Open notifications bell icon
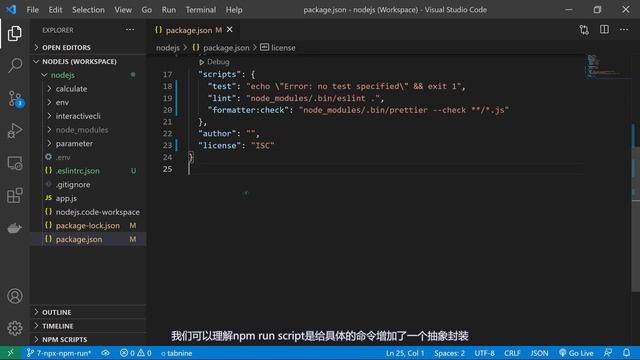This screenshot has width=640, height=360. 626,353
